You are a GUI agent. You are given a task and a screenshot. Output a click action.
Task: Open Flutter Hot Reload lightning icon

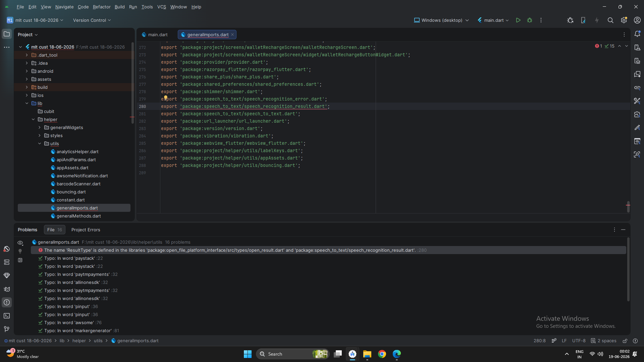597,20
